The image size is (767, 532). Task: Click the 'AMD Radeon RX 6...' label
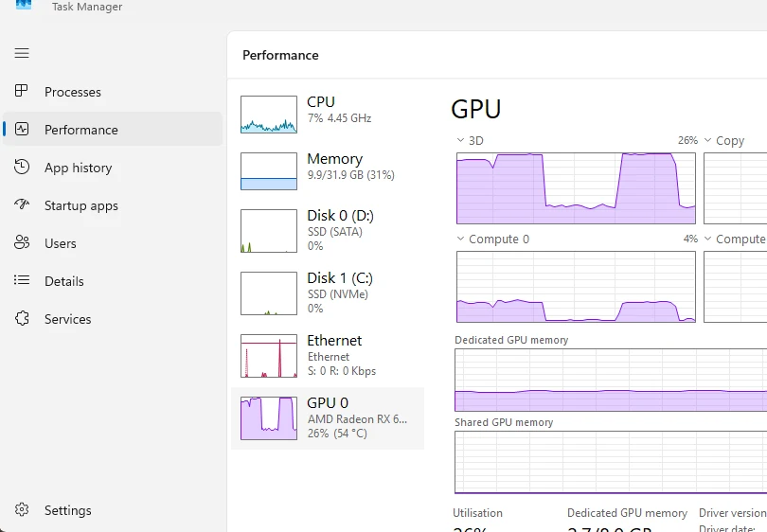coord(357,419)
